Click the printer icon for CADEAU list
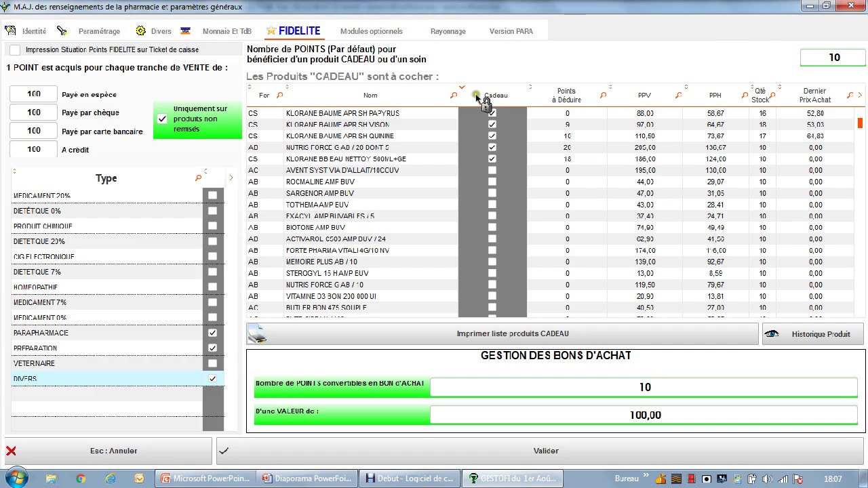 (257, 333)
